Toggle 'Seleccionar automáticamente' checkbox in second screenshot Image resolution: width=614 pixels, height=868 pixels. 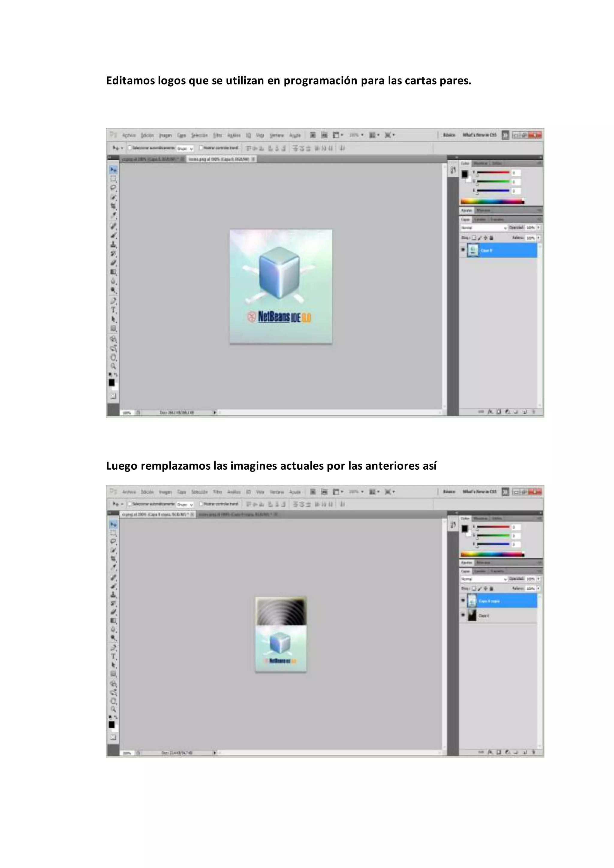coord(130,504)
